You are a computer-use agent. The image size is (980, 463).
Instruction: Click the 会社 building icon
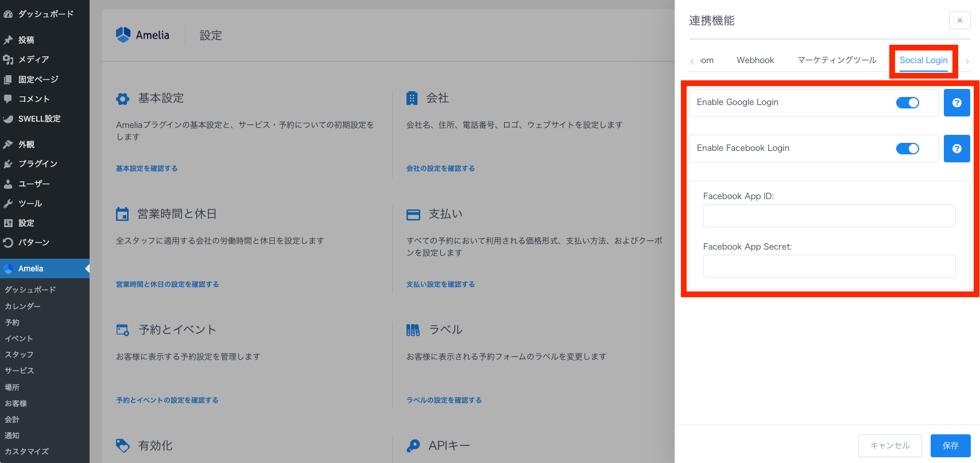[412, 98]
